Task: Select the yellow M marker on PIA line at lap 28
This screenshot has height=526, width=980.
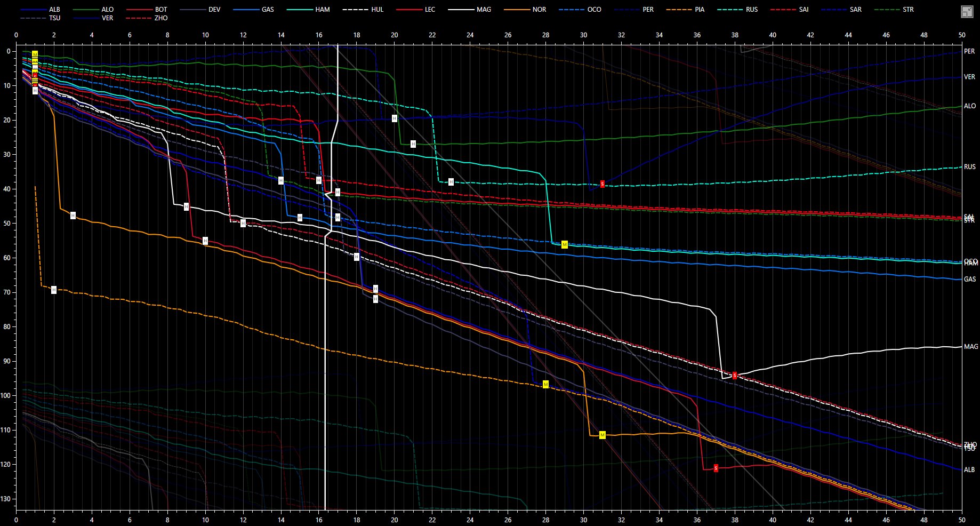Action: click(545, 385)
